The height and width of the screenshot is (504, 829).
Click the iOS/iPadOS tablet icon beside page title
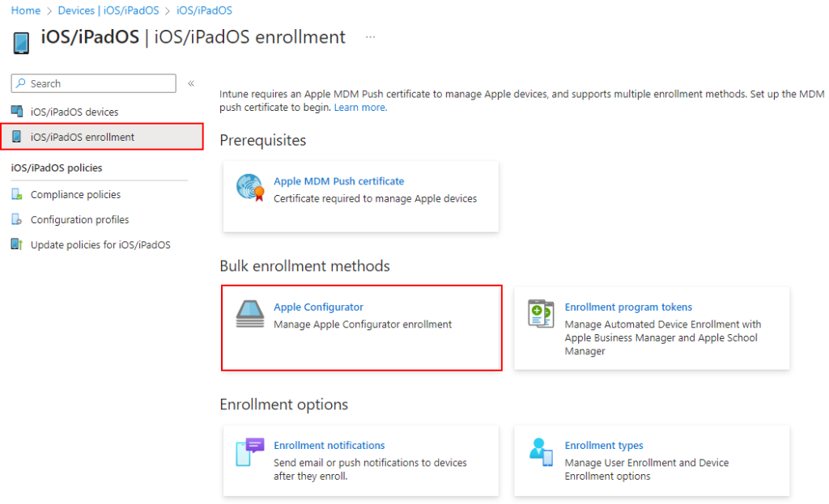21,43
